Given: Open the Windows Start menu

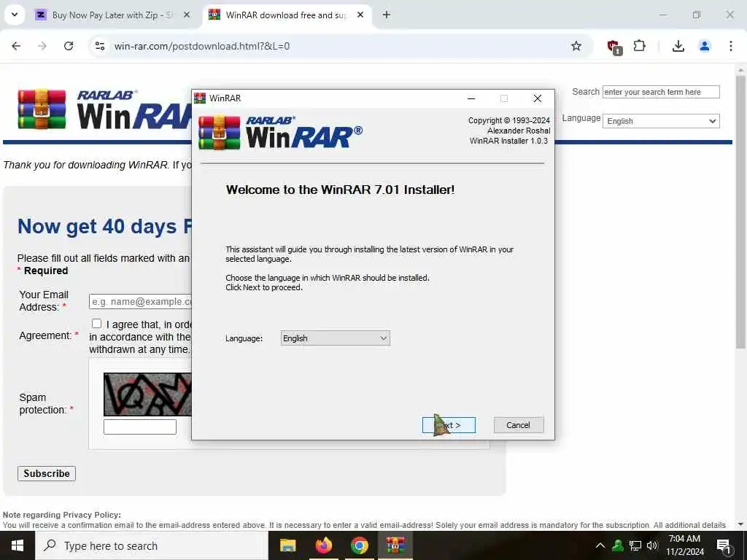Looking at the screenshot, I should [x=18, y=545].
